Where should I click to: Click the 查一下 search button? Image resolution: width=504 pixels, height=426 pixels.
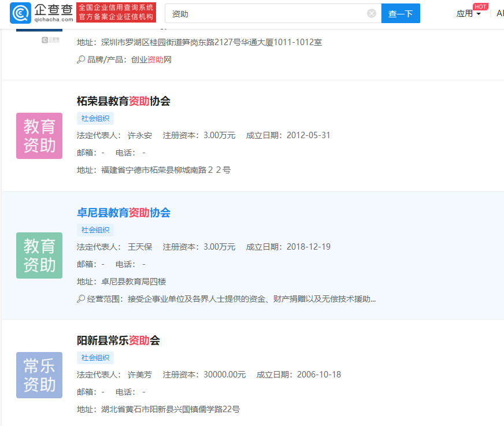[x=401, y=13]
